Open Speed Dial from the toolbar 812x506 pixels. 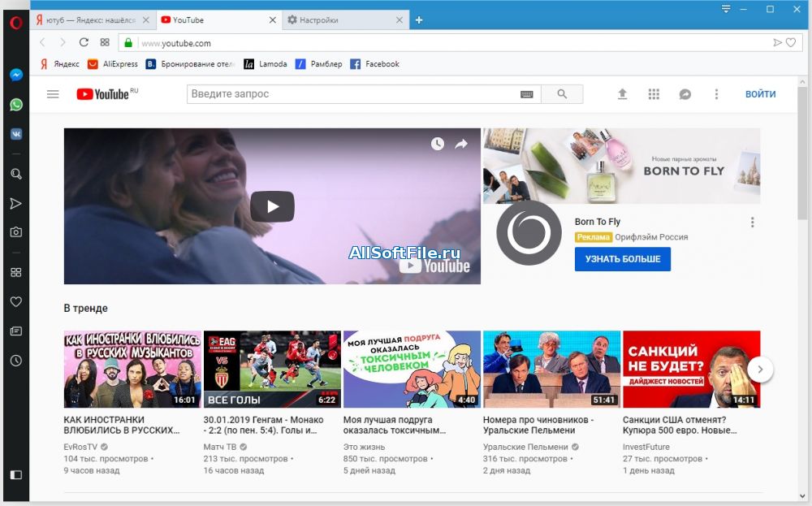click(105, 42)
